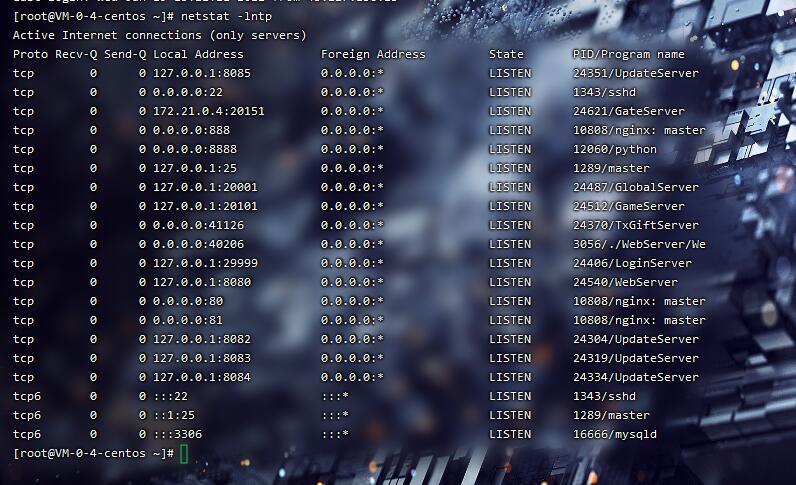Click the 24370/TxGiftServer process entry
Image resolution: width=796 pixels, height=485 pixels.
(635, 225)
